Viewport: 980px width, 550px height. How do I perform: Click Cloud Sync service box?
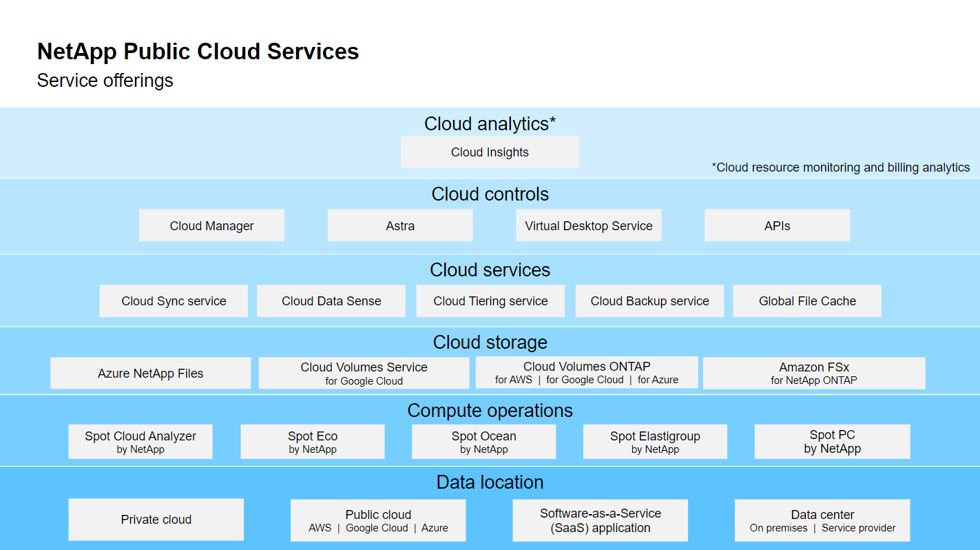coord(174,301)
